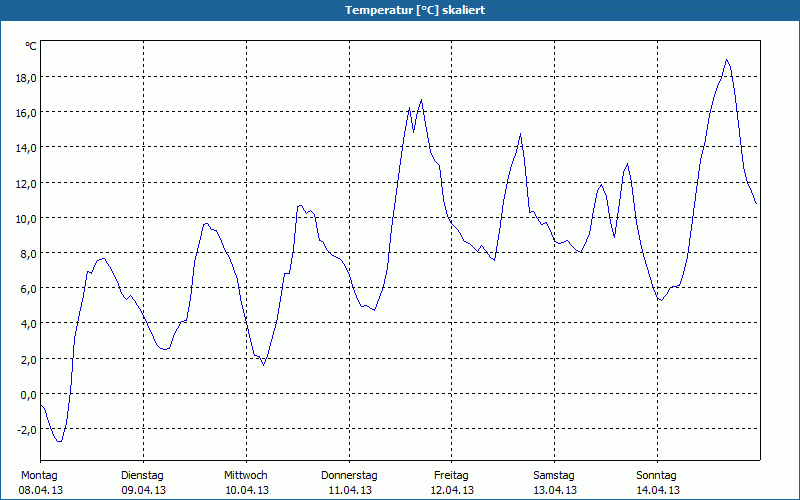Click the °C unit label on the axis

[31, 46]
